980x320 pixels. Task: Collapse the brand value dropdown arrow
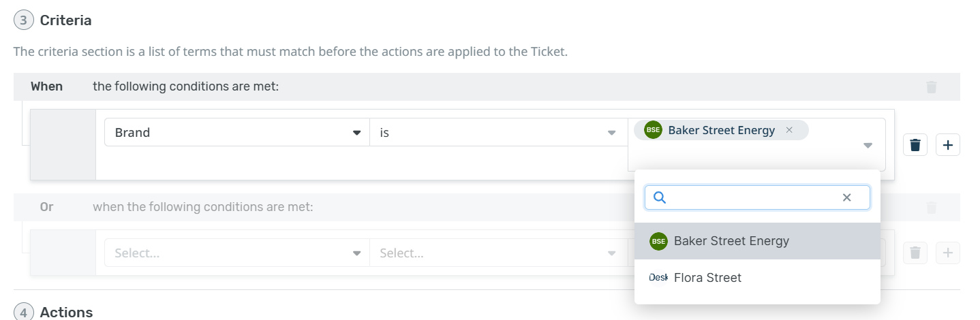868,146
